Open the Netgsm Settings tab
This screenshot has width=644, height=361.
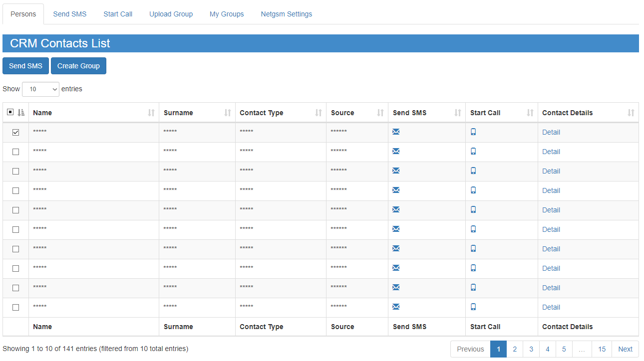(x=286, y=14)
